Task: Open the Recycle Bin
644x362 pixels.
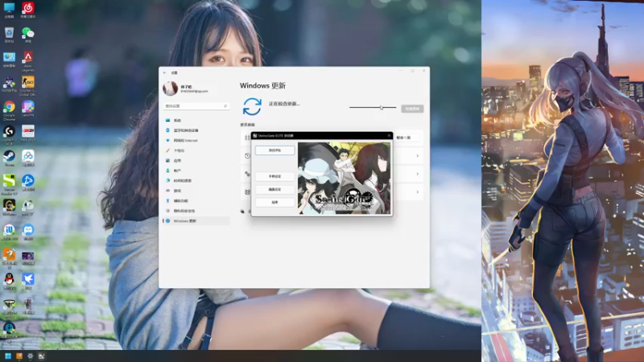Action: coord(9,35)
